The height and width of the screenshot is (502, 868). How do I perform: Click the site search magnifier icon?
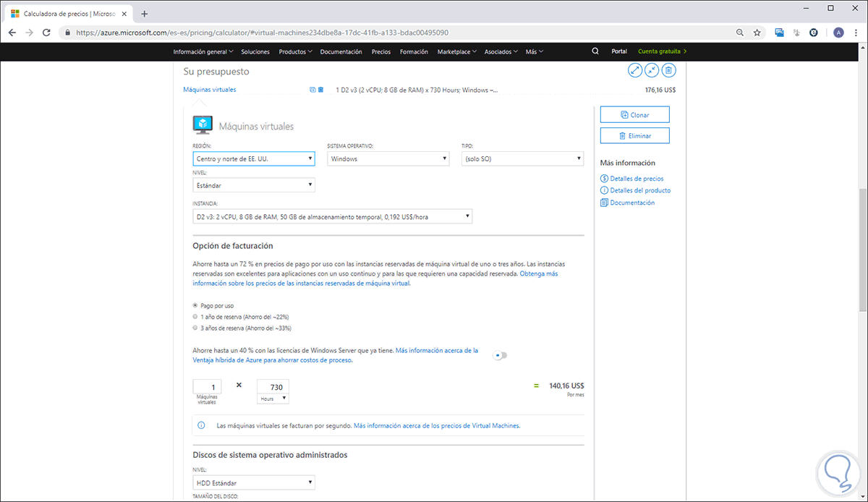pos(595,51)
